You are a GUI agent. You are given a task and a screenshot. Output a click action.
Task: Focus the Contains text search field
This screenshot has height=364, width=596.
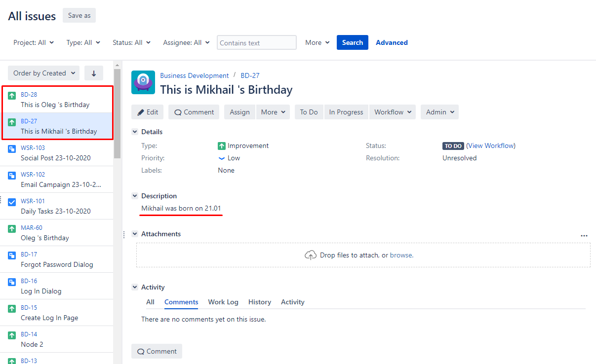click(257, 42)
